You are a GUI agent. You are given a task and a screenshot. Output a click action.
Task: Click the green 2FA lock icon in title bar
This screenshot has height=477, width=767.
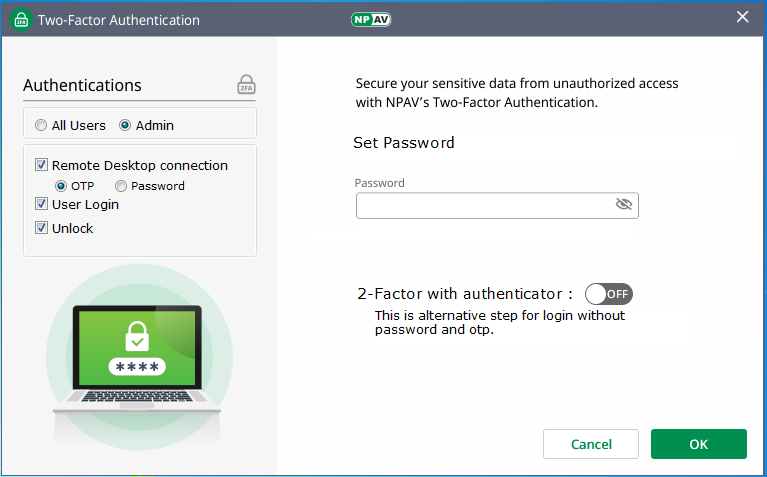(20, 20)
